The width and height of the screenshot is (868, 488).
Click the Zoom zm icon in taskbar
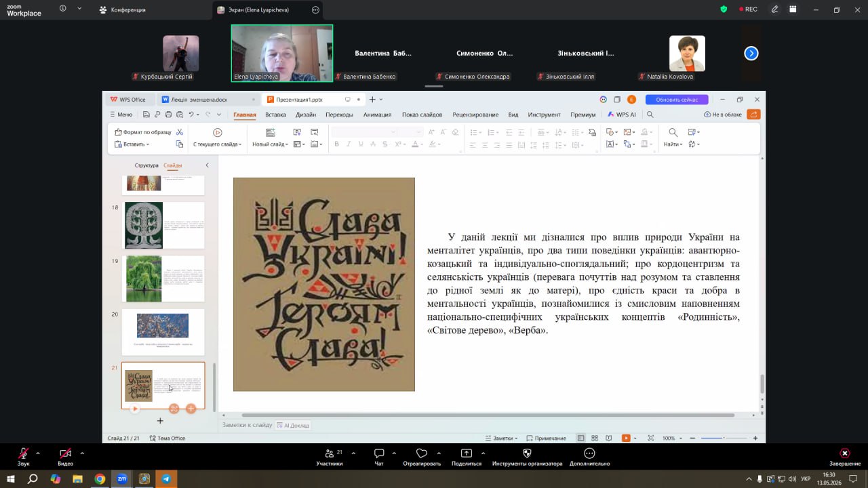click(x=122, y=479)
